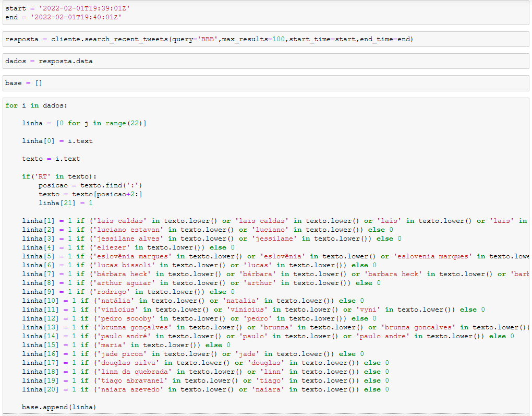The height and width of the screenshot is (416, 532).
Task: Click the line 'texto = texto[posicao+2:]'
Action: point(90,194)
